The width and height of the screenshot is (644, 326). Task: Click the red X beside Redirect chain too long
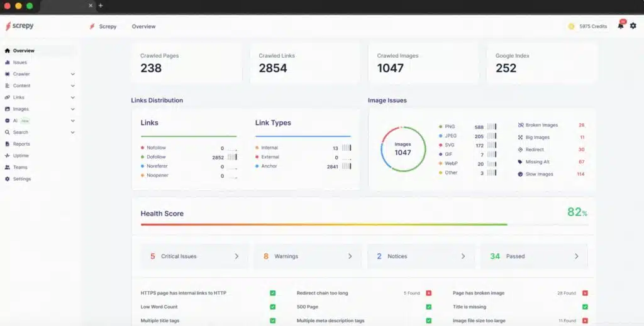(428, 293)
